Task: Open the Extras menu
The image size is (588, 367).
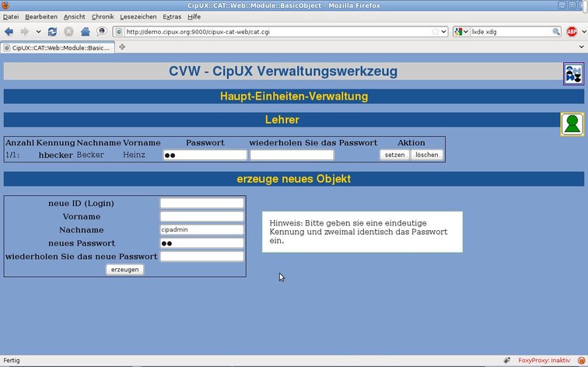Action: click(x=172, y=17)
